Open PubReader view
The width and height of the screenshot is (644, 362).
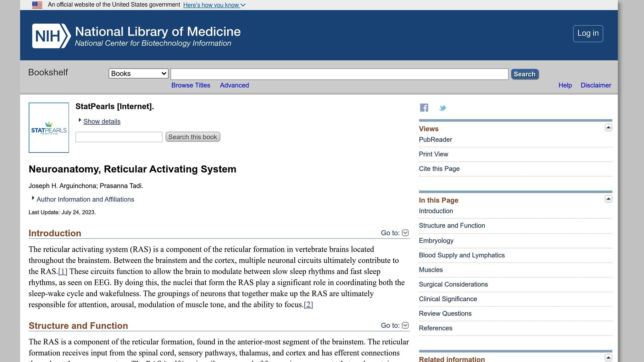pyautogui.click(x=435, y=140)
